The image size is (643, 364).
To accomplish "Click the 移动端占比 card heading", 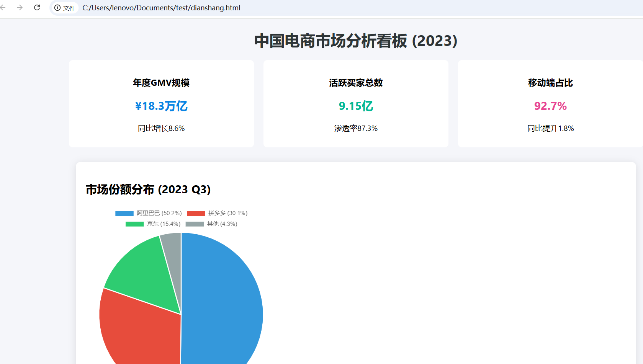I will [x=550, y=83].
